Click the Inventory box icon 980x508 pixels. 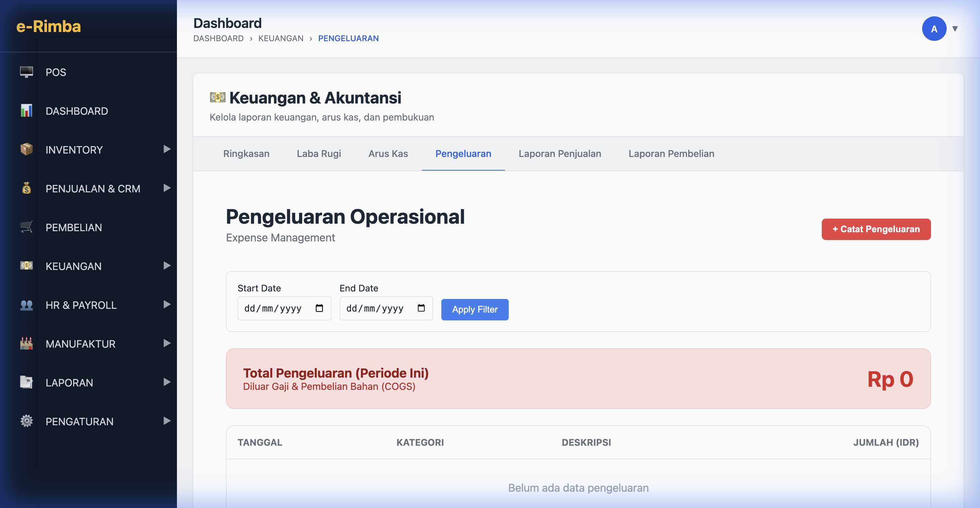pyautogui.click(x=26, y=149)
